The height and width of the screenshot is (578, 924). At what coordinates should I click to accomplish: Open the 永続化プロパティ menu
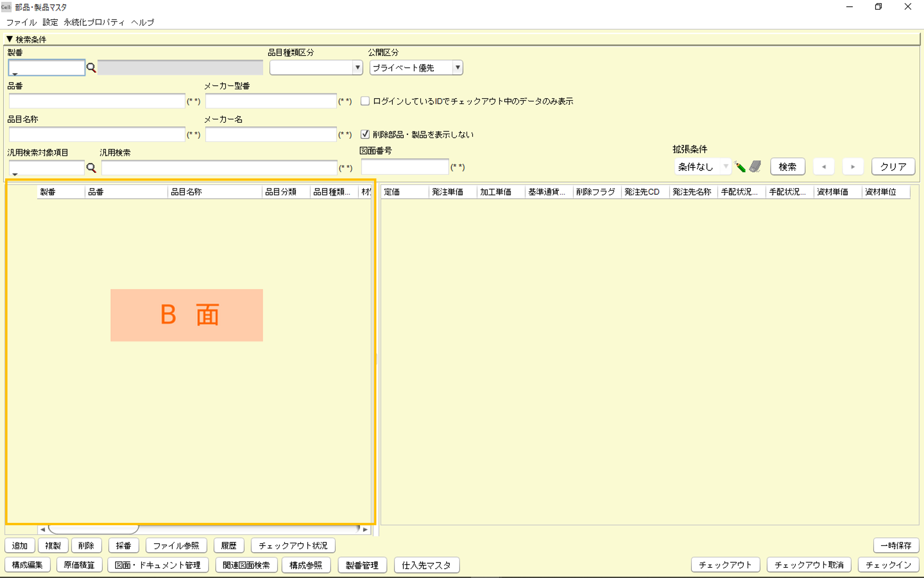pyautogui.click(x=94, y=22)
